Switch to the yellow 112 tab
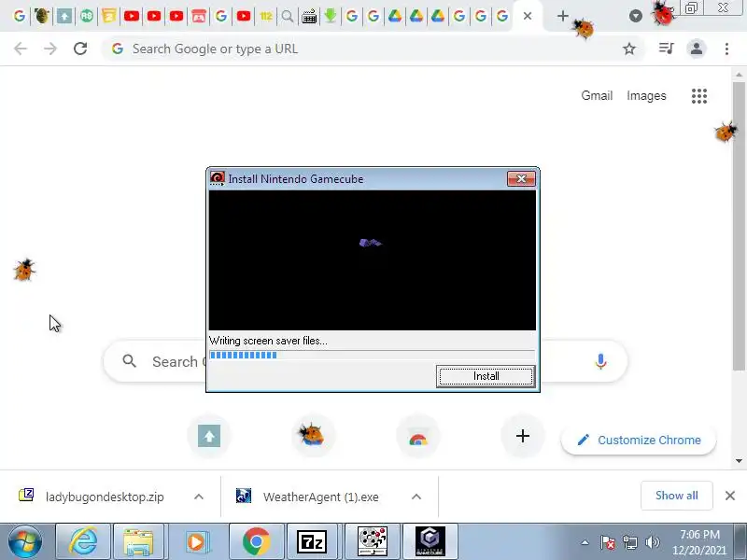 click(x=266, y=16)
